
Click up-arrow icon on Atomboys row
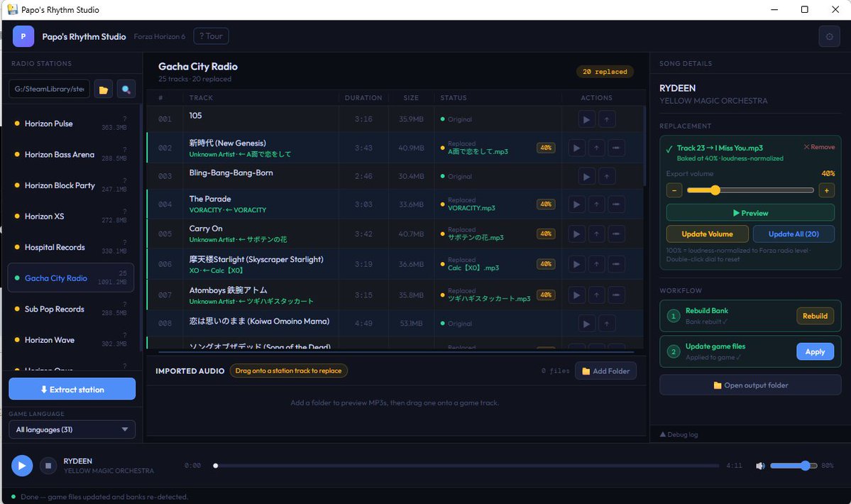[x=596, y=295]
